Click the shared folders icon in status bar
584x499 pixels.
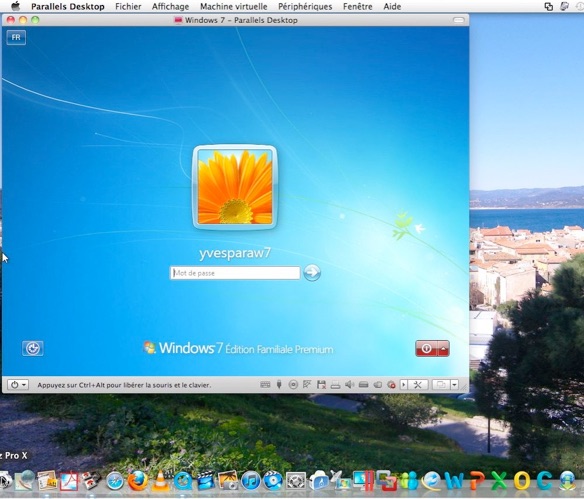point(377,385)
